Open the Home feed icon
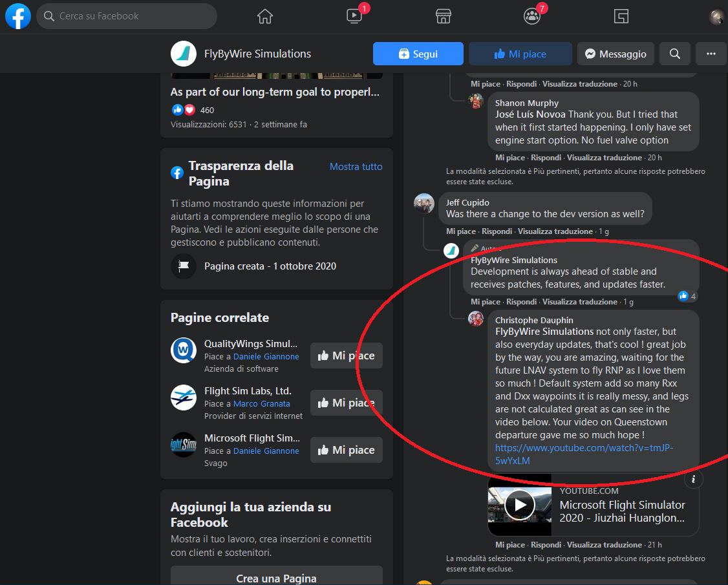 click(x=265, y=16)
